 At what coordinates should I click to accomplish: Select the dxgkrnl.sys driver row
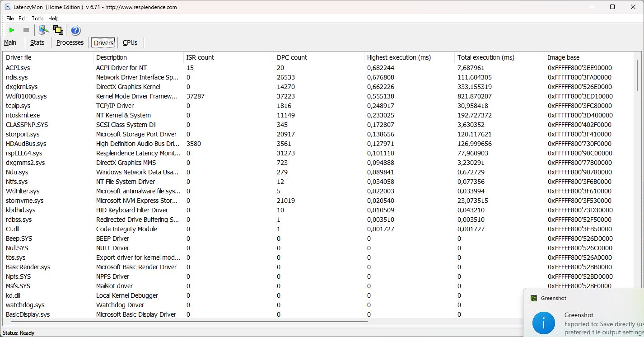[318, 87]
